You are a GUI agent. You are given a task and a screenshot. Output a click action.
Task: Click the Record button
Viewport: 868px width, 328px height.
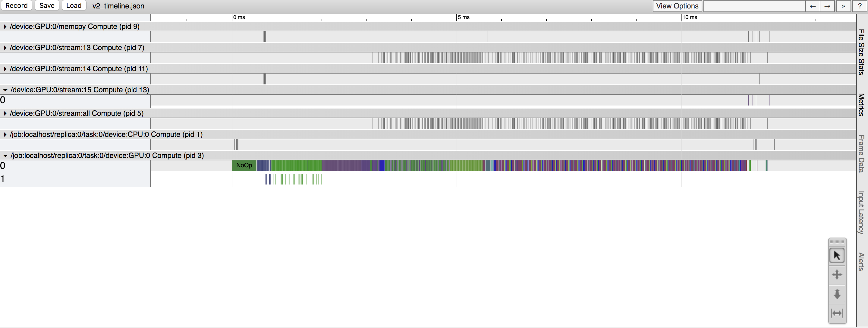tap(16, 6)
